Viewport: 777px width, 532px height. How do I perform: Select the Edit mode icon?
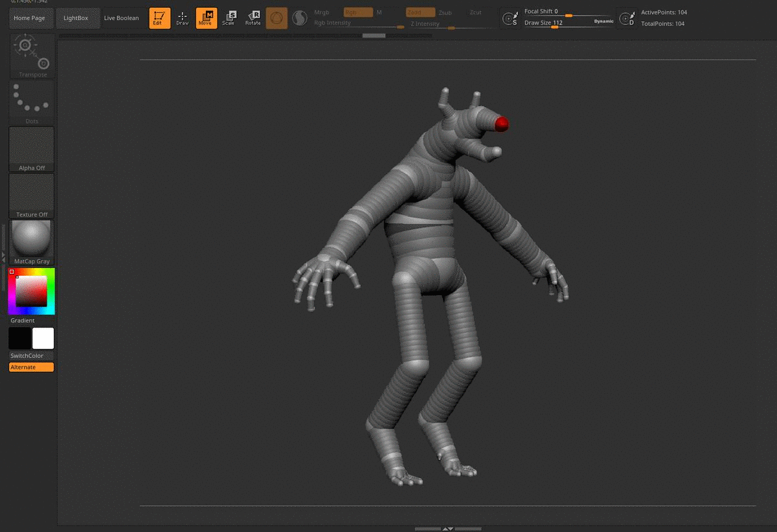[159, 18]
